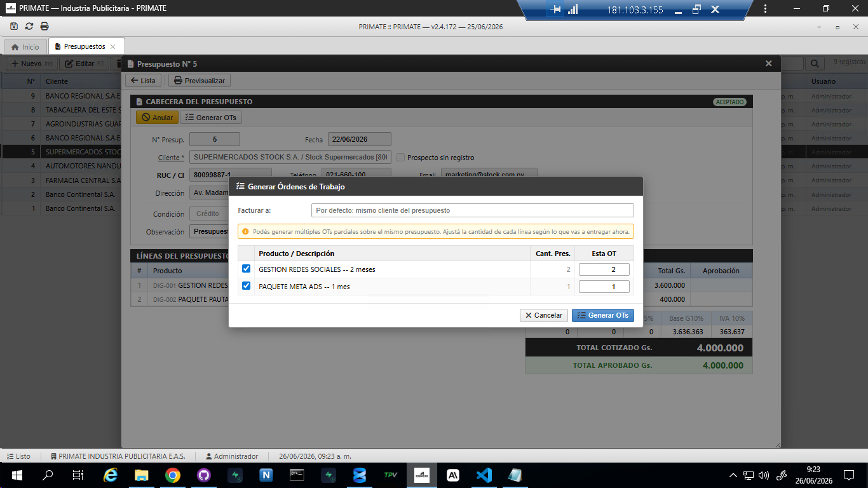The width and height of the screenshot is (868, 488).
Task: Click the N° Presup. field showing 5
Action: click(215, 139)
